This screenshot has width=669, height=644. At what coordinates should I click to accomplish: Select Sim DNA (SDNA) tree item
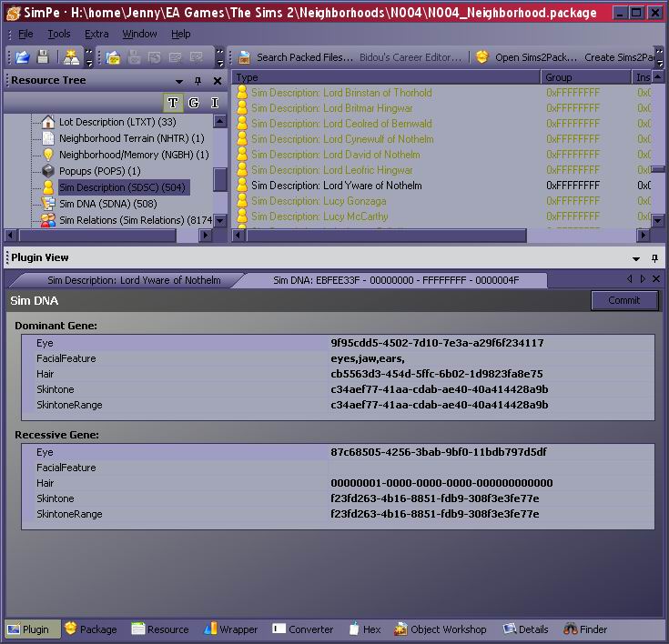tap(107, 204)
